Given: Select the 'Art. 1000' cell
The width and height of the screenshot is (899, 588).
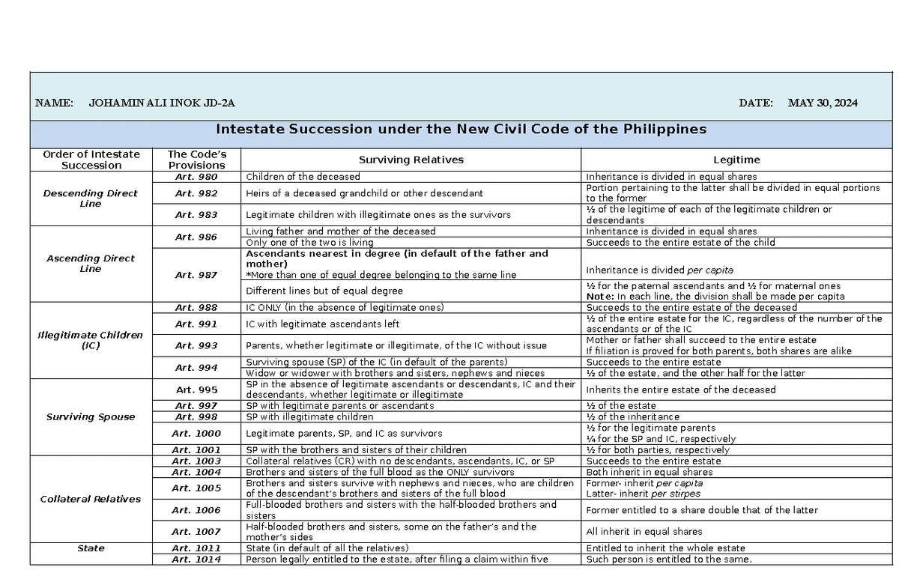Looking at the screenshot, I should coord(197,433).
